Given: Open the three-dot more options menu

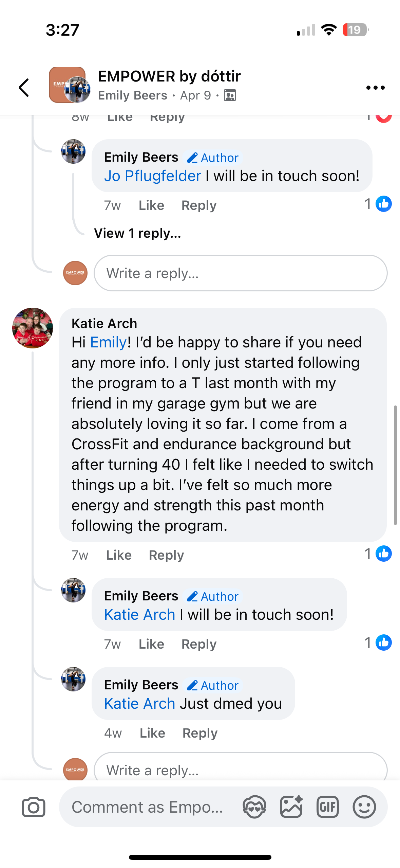Looking at the screenshot, I should point(375,88).
